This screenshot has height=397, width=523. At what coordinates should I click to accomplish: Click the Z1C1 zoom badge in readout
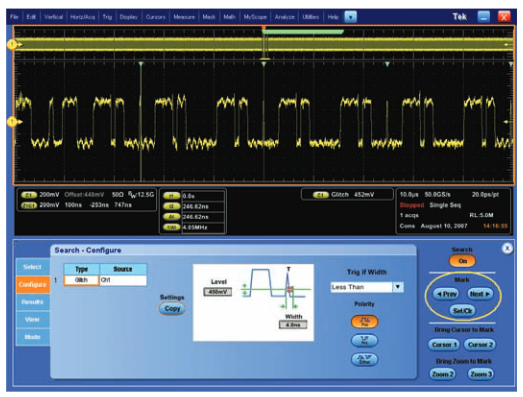tap(29, 205)
